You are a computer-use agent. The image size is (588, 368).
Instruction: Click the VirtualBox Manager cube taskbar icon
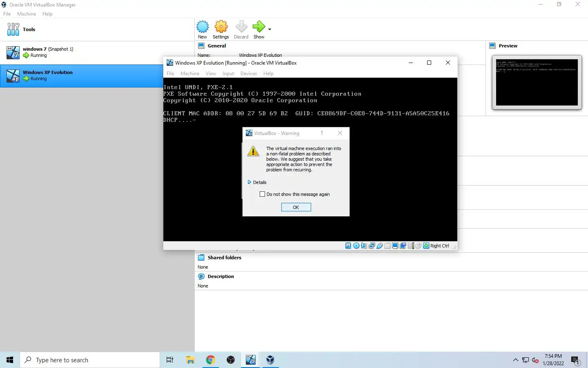pyautogui.click(x=270, y=360)
